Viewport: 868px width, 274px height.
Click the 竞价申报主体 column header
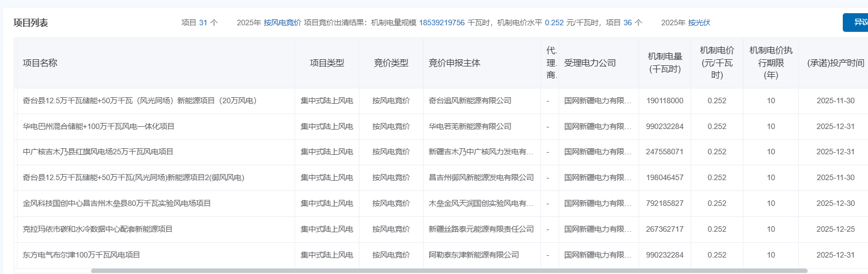click(x=454, y=63)
